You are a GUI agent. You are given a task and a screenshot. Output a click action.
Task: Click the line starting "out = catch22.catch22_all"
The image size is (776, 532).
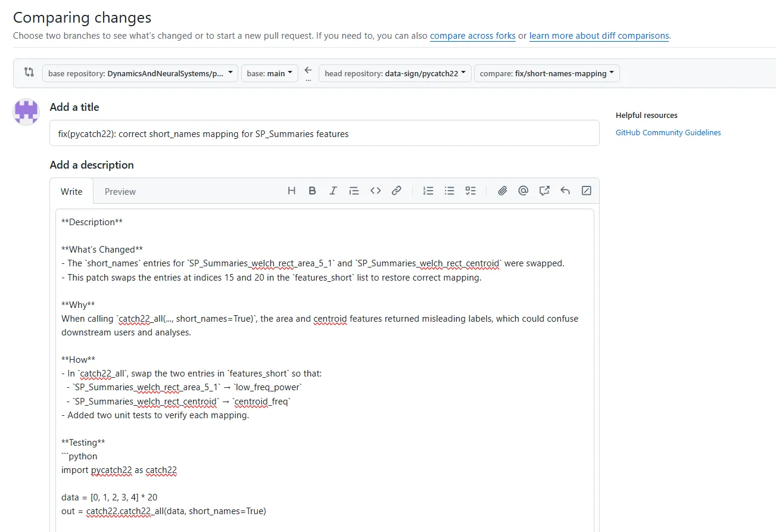pyautogui.click(x=164, y=511)
